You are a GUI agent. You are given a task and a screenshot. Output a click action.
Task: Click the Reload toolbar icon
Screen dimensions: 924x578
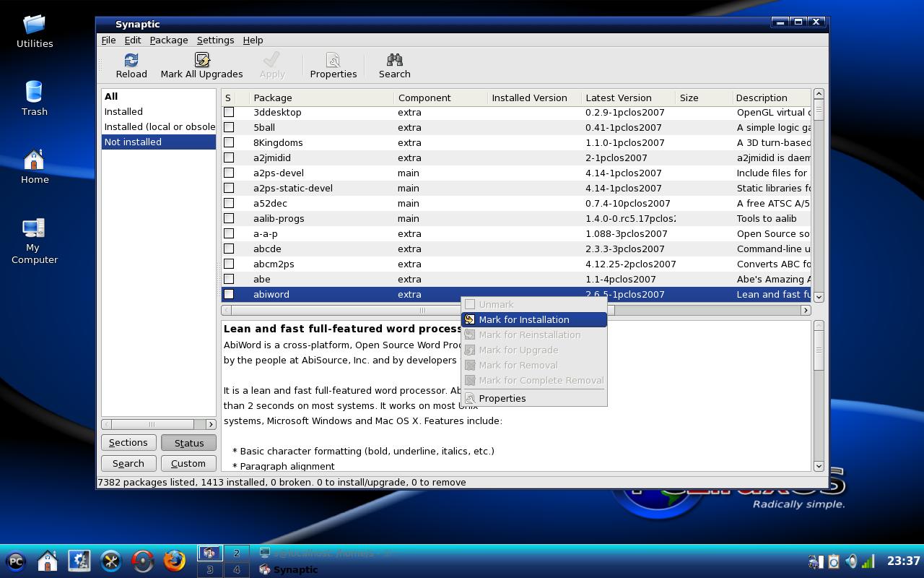pos(131,61)
